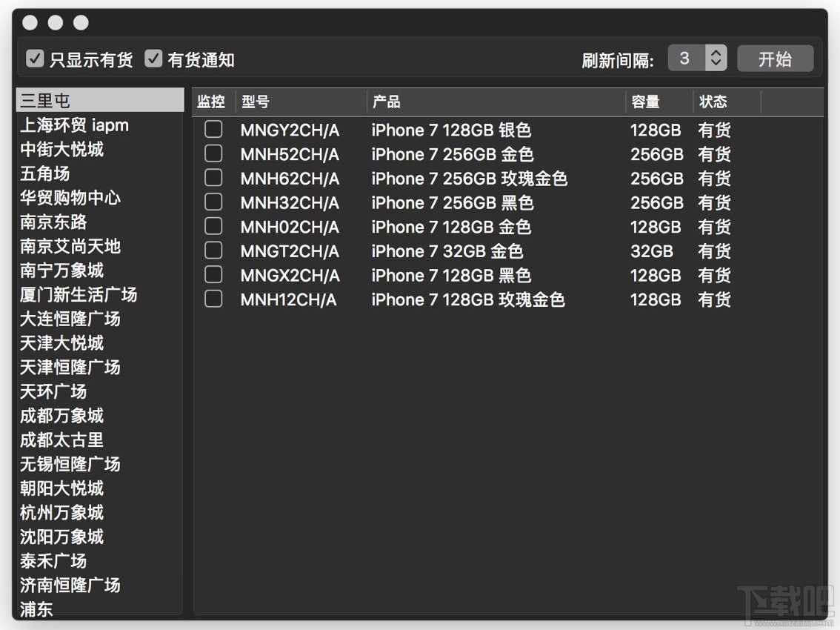Disable the 有货通知 notification checkbox

click(x=153, y=58)
